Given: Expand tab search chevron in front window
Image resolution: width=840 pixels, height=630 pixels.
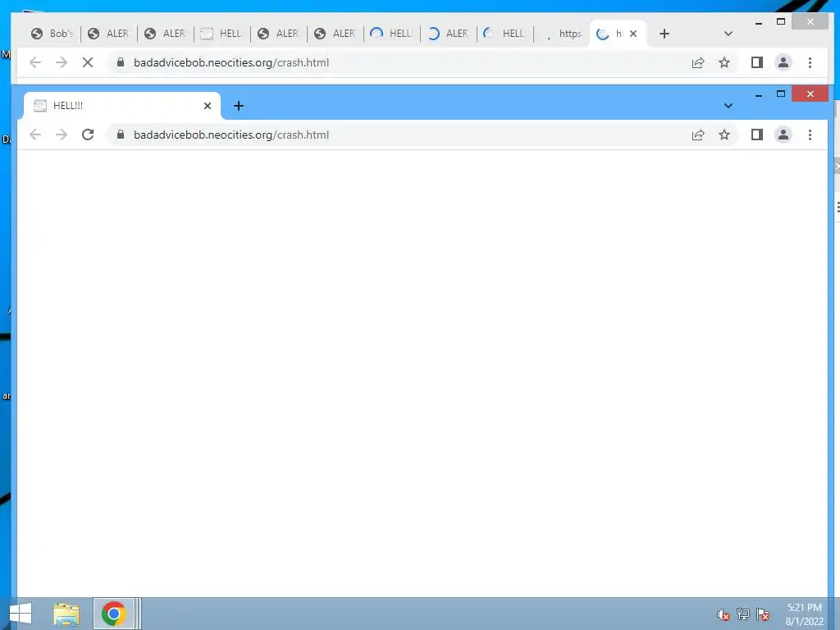Looking at the screenshot, I should pyautogui.click(x=728, y=106).
